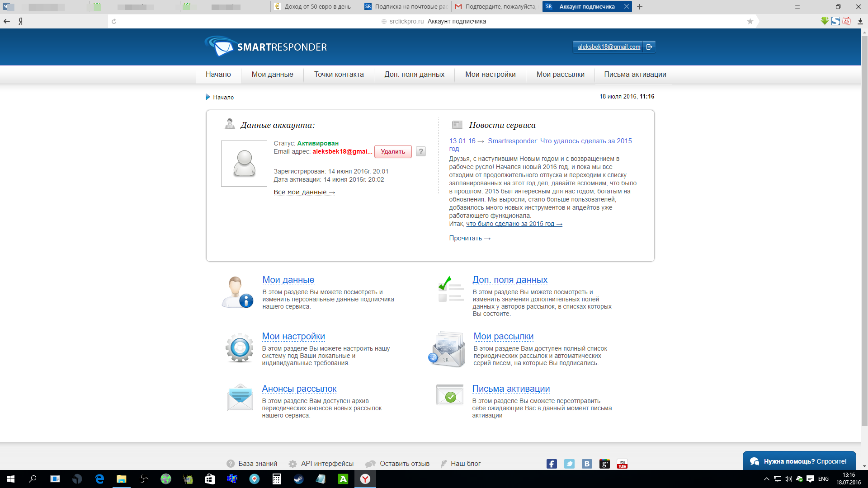Open the Точки контакта menu item
868x488 pixels.
339,75
